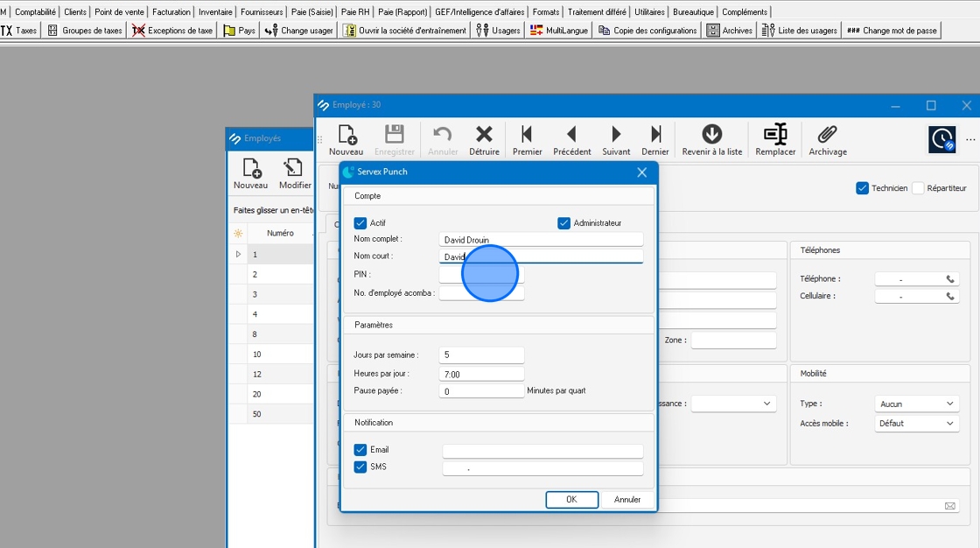Image resolution: width=980 pixels, height=548 pixels.
Task: Navigate to Précédent employee record
Action: 571,139
